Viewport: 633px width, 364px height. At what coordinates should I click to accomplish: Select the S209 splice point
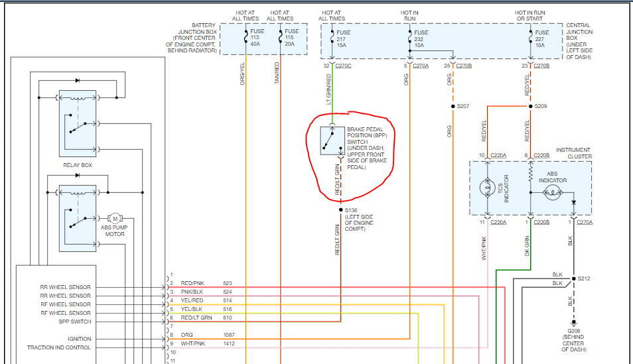click(530, 106)
